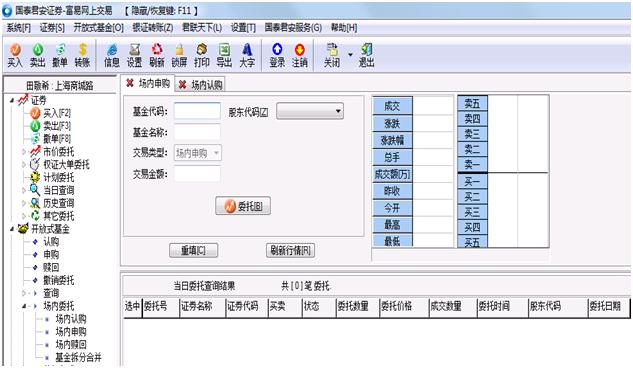
Task: Click the 刷新行情[R] button
Action: coord(290,251)
